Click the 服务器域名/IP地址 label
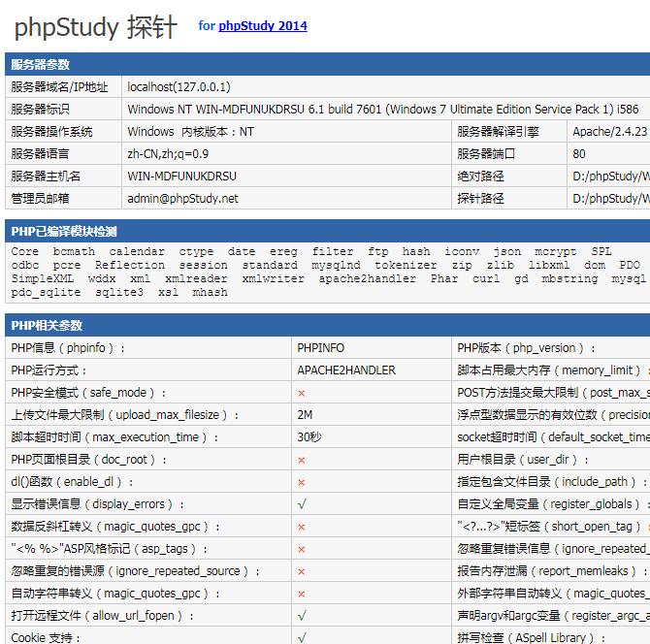The image size is (650, 644). [x=59, y=87]
